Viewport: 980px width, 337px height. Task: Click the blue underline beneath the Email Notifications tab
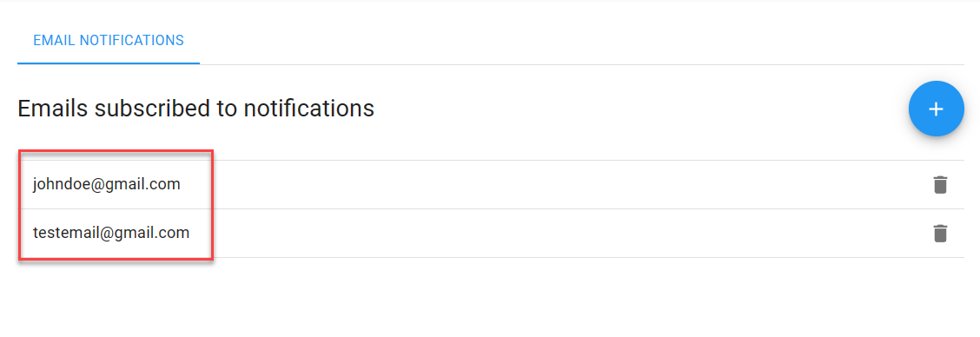[108, 63]
